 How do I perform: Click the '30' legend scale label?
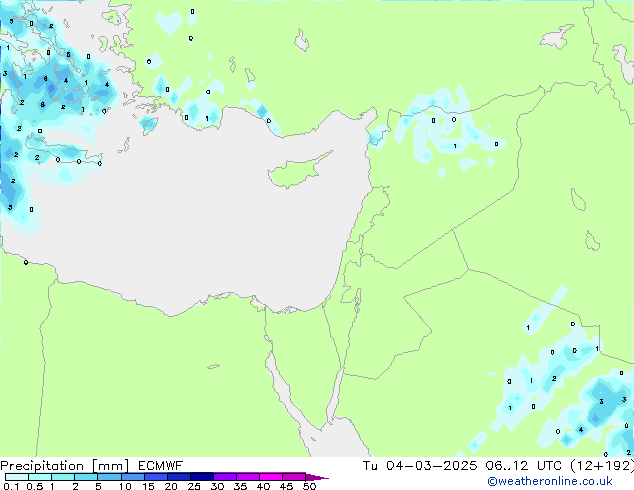pyautogui.click(x=217, y=486)
